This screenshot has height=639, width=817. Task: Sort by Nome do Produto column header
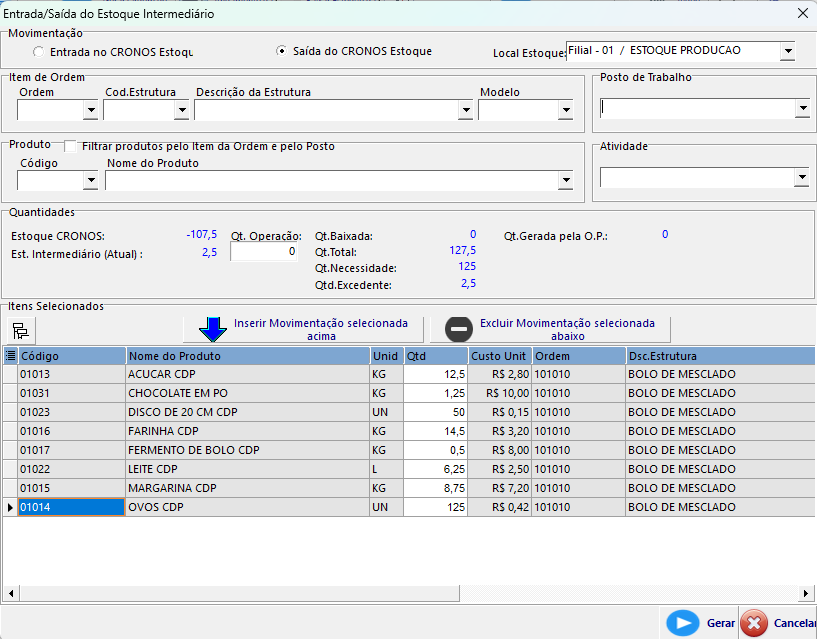pyautogui.click(x=247, y=356)
